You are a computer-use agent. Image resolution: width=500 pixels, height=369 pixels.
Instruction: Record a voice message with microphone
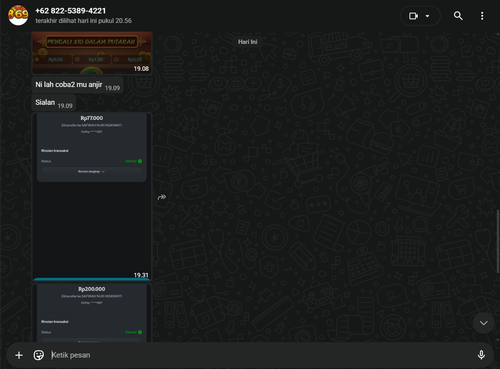point(481,355)
